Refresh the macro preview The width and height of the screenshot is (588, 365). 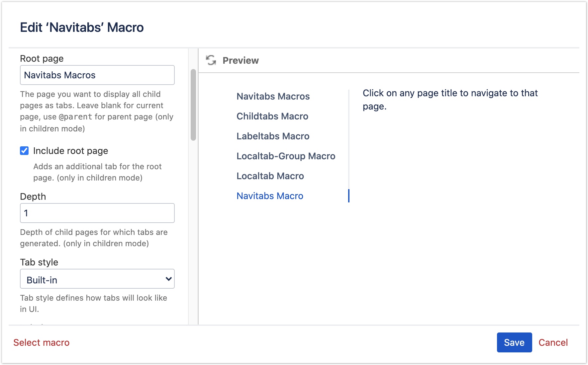click(x=211, y=60)
